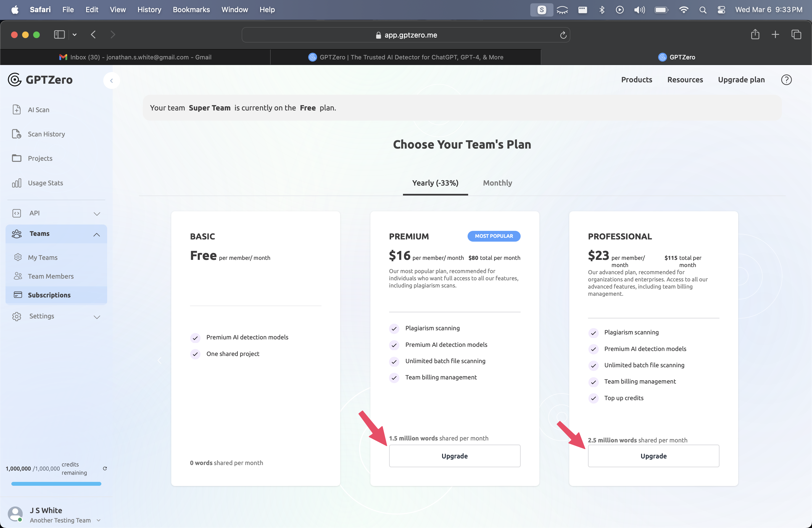The width and height of the screenshot is (812, 528).
Task: Click "Top up credits" feature text
Action: point(624,398)
